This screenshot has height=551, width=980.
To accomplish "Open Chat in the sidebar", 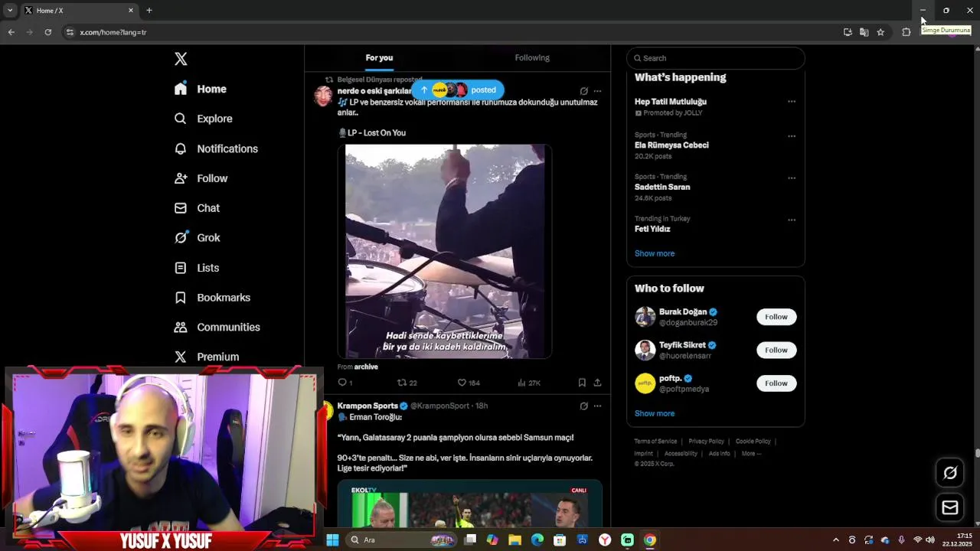I will pyautogui.click(x=197, y=208).
